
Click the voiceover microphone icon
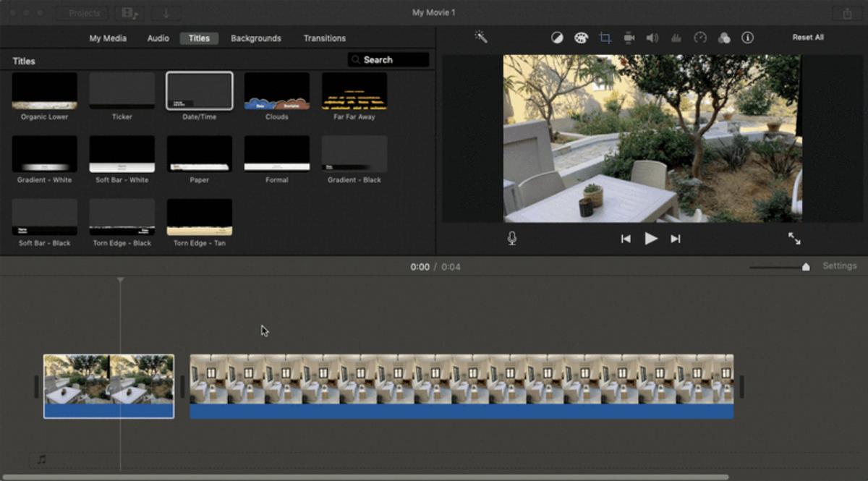[x=512, y=238]
